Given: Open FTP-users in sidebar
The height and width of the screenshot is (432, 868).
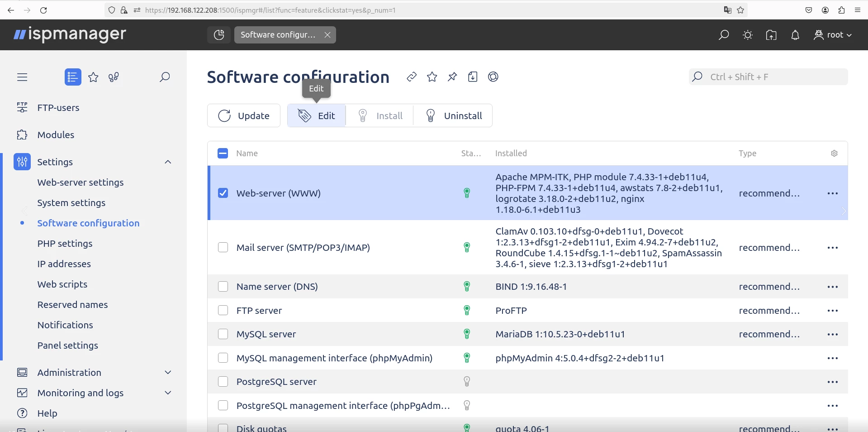Looking at the screenshot, I should [x=58, y=108].
